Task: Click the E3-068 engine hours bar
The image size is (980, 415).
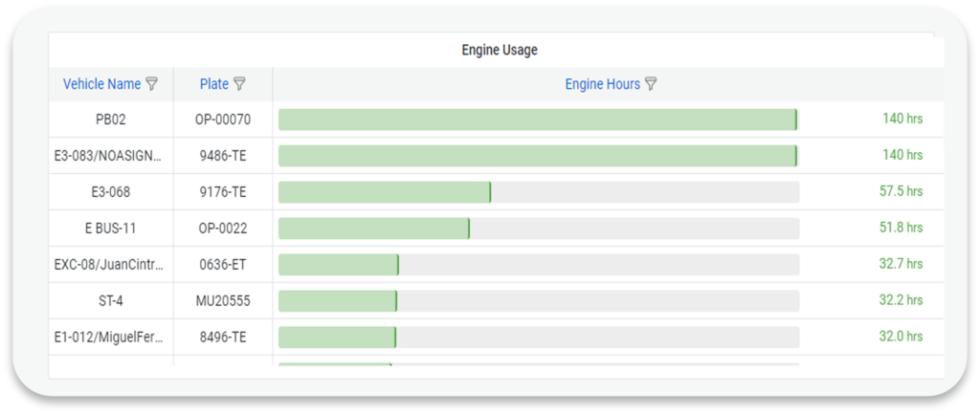Action: coord(384,192)
